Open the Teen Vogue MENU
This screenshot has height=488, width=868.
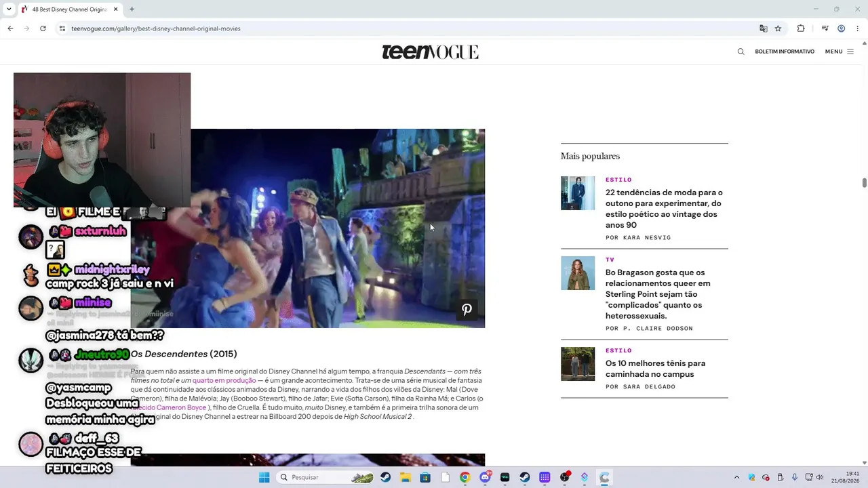840,52
